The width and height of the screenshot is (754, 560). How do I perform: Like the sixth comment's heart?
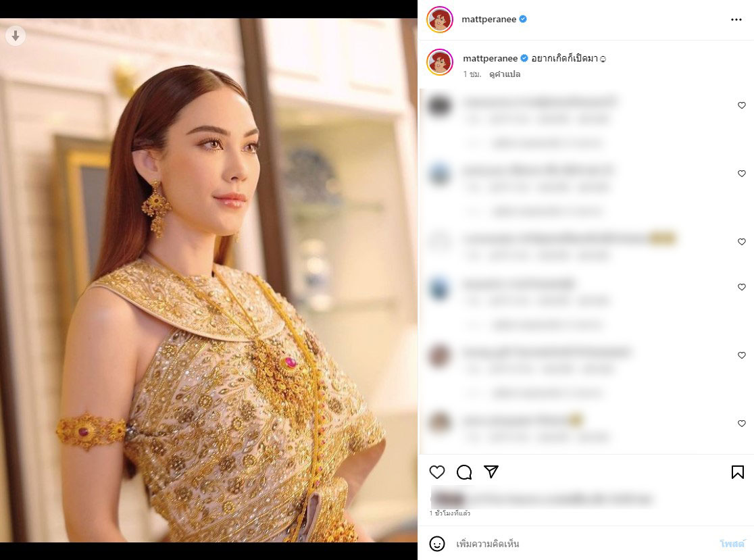point(741,424)
